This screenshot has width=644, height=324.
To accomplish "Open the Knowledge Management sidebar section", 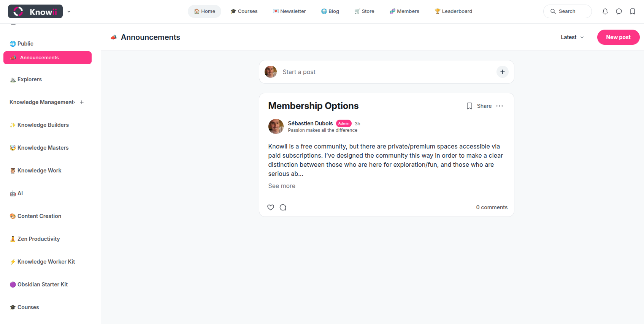I will click(42, 102).
